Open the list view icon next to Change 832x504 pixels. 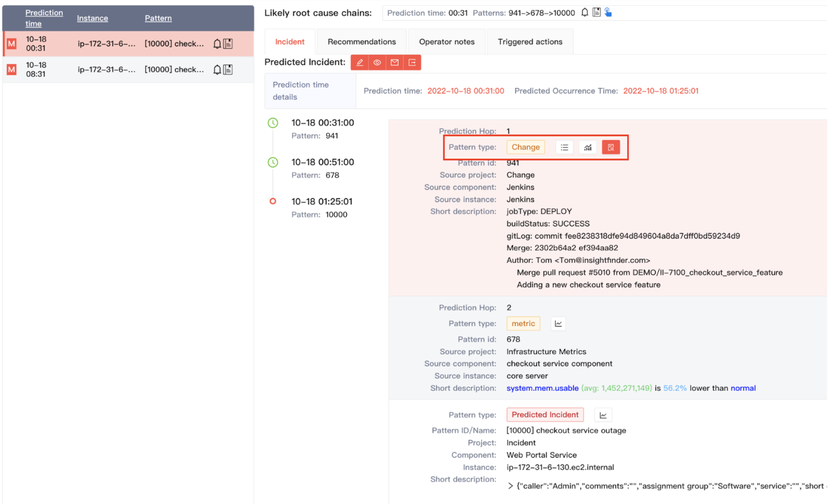click(564, 148)
